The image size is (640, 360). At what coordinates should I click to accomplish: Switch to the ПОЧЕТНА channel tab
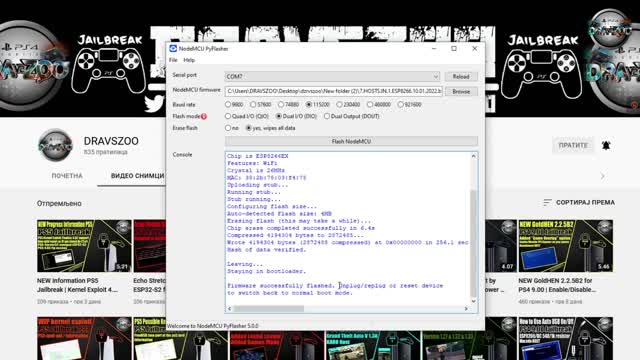pyautogui.click(x=67, y=176)
